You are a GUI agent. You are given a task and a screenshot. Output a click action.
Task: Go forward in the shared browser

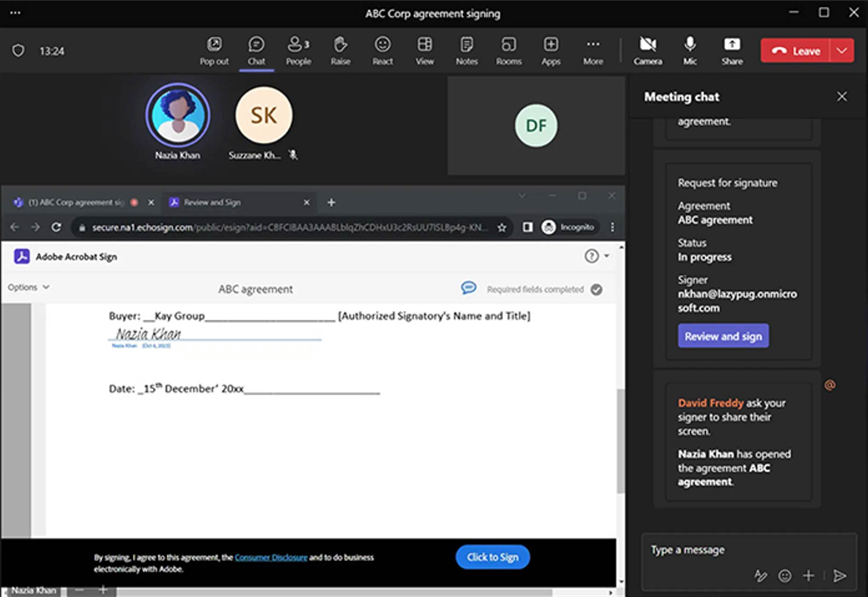[x=35, y=227]
